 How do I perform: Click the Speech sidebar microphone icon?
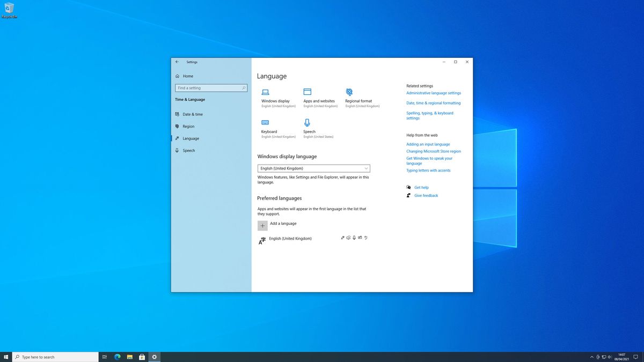[178, 150]
